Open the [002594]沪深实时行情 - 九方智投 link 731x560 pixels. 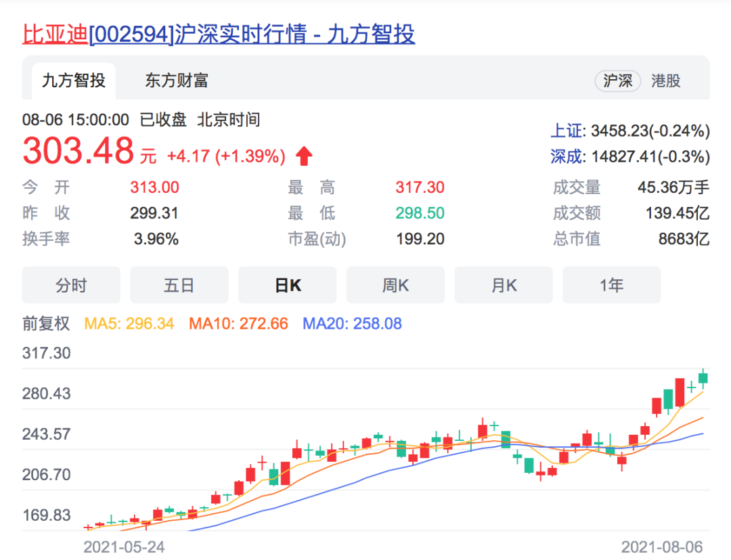[252, 34]
